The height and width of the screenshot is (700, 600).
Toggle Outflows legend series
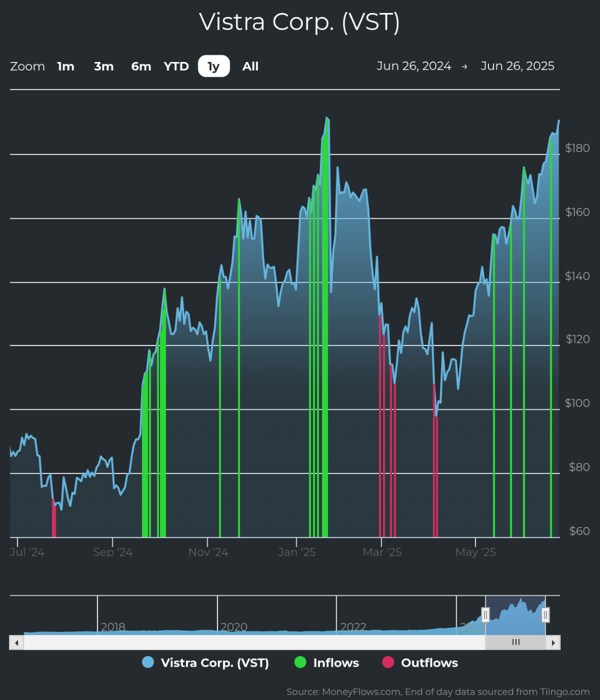[420, 663]
